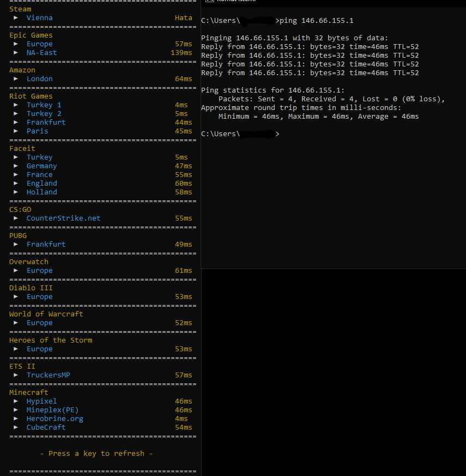Click the arrow marker before Turkey 1
Screen dimensions: 466x476
click(x=16, y=105)
